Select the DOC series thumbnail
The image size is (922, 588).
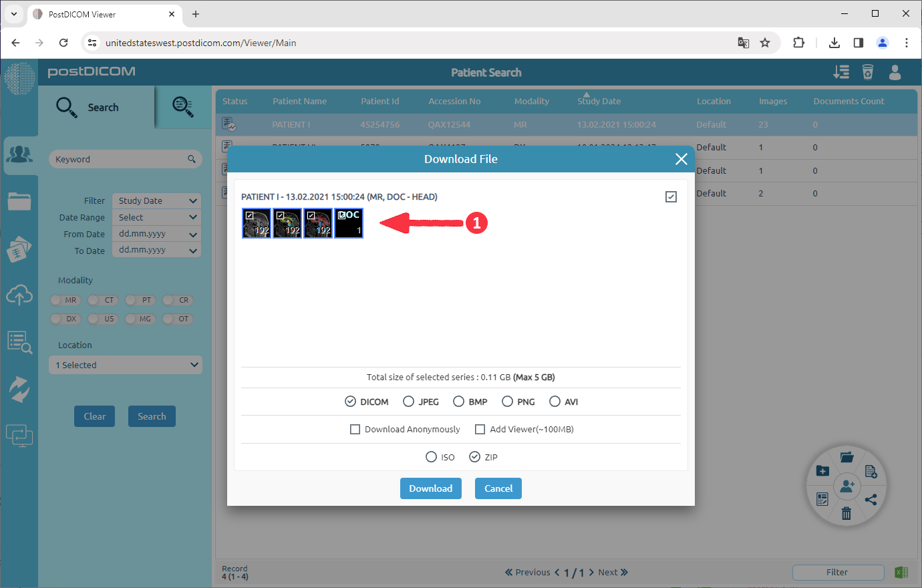[348, 223]
